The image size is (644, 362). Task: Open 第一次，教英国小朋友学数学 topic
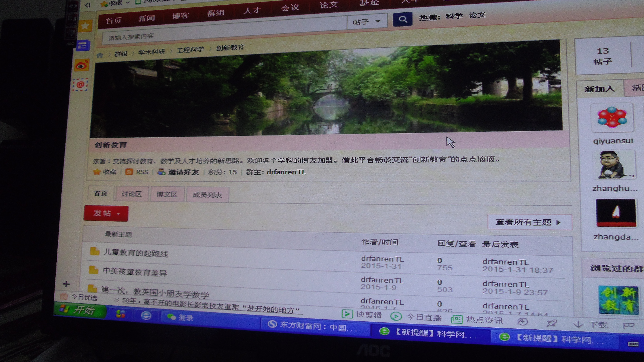pyautogui.click(x=155, y=293)
